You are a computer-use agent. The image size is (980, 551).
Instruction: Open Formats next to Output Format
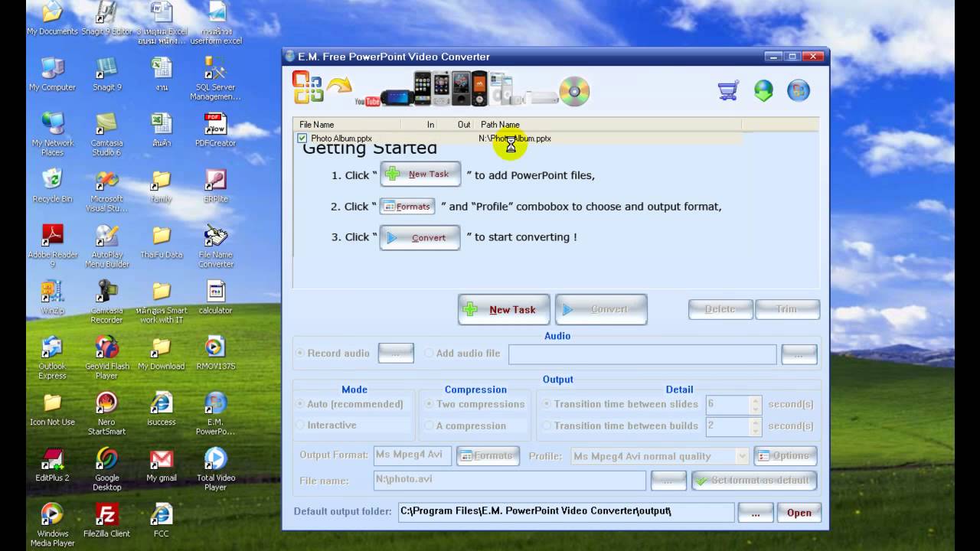pyautogui.click(x=488, y=455)
